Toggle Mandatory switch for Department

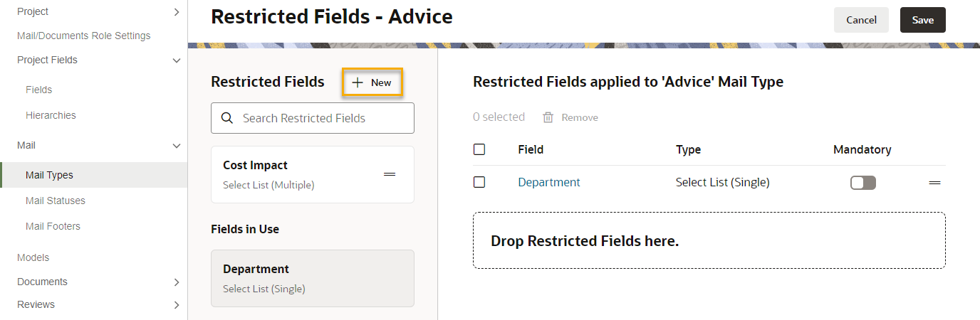pos(863,183)
